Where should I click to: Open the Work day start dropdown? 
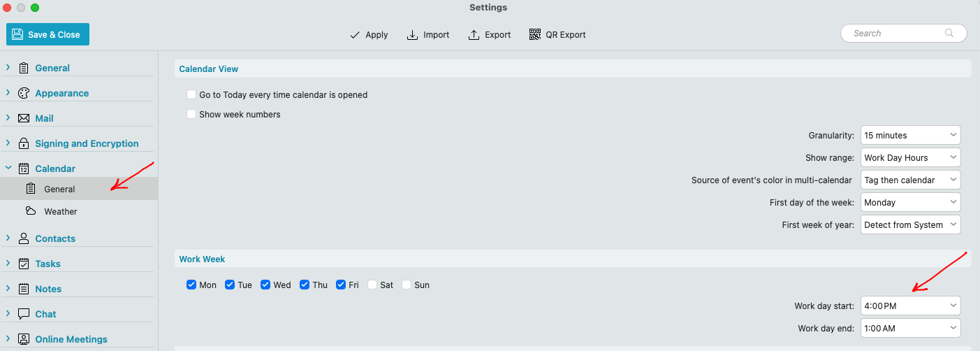coord(911,306)
